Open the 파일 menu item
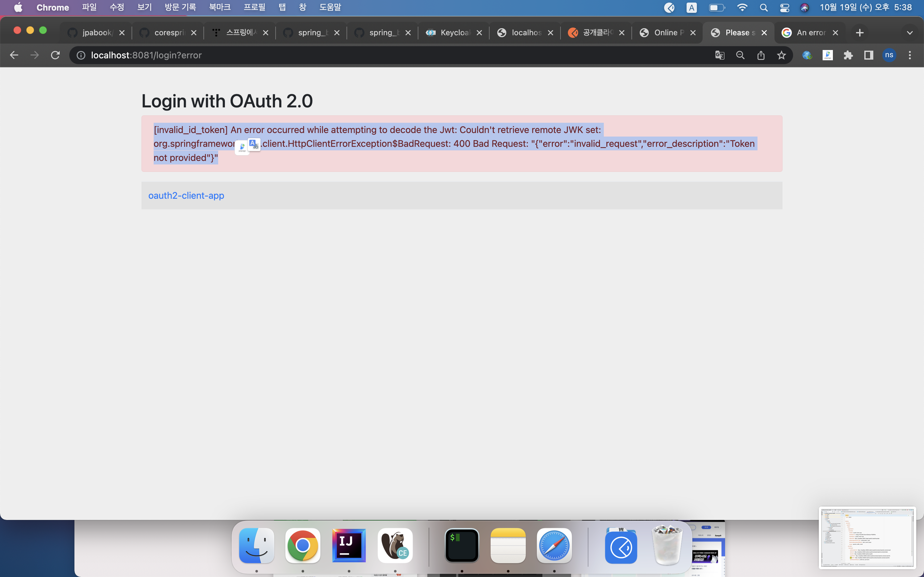Image resolution: width=924 pixels, height=577 pixels. [x=88, y=7]
